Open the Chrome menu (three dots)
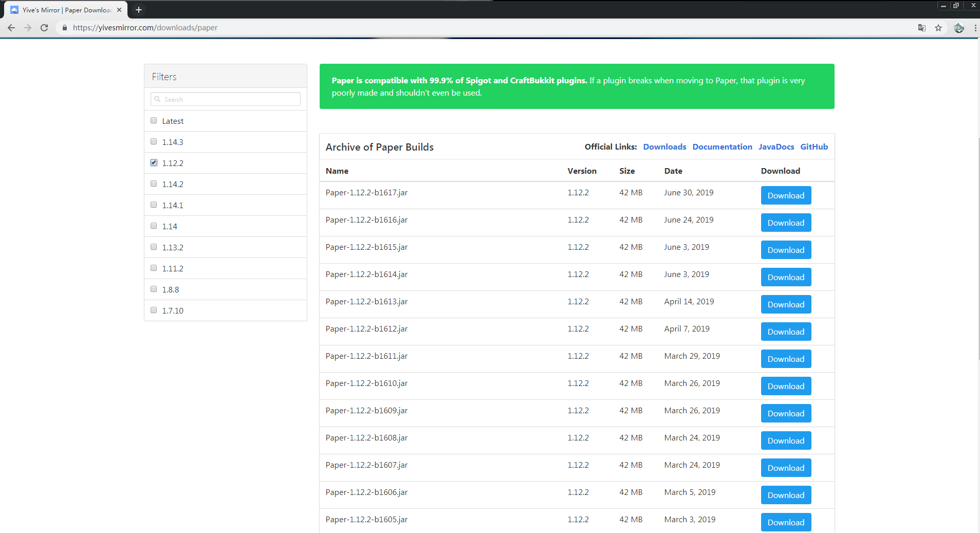980x533 pixels. click(975, 28)
